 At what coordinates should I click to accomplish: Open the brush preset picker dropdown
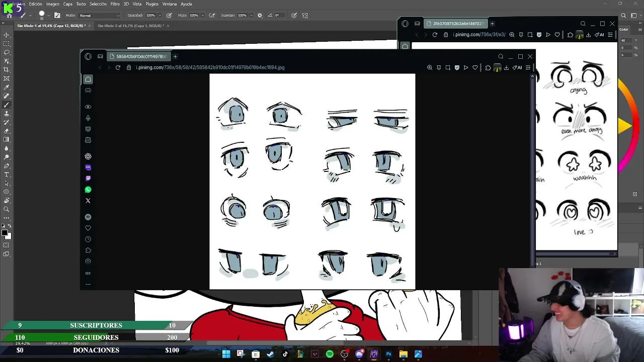49,16
